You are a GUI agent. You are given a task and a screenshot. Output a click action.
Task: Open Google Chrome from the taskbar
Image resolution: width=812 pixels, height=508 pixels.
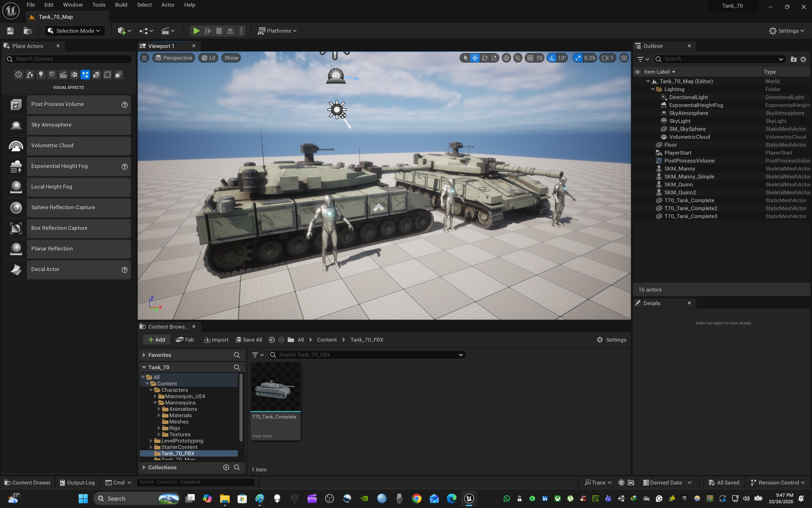(x=416, y=498)
